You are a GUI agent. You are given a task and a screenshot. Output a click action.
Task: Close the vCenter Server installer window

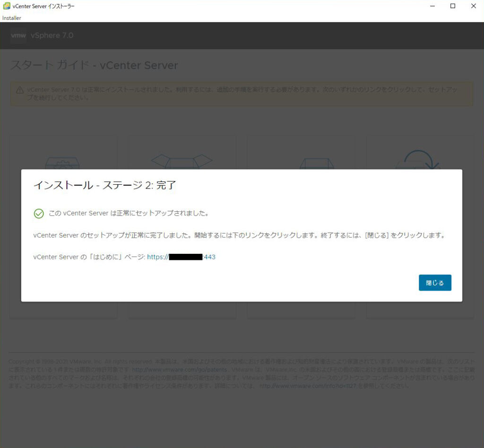474,6
